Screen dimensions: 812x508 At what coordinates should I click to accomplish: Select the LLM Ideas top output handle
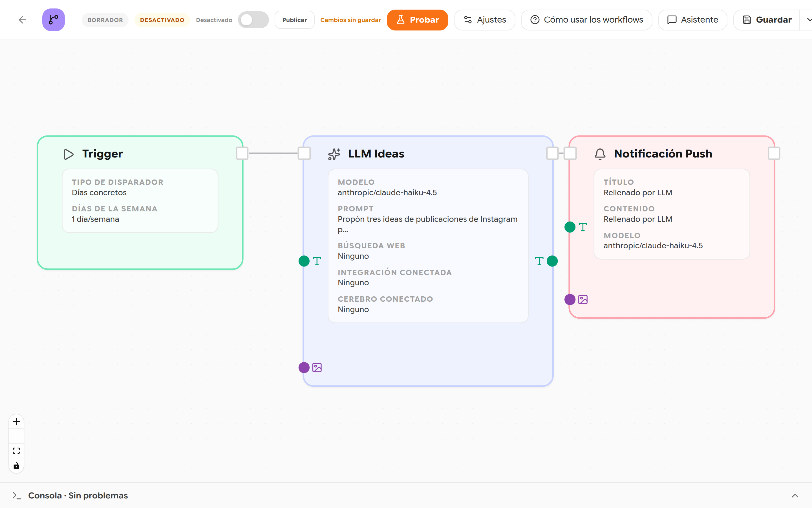552,153
